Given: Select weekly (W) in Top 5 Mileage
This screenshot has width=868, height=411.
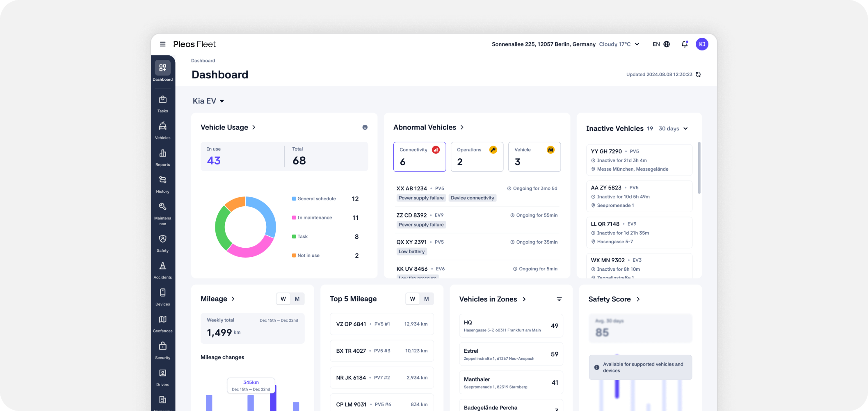Looking at the screenshot, I should [413, 299].
